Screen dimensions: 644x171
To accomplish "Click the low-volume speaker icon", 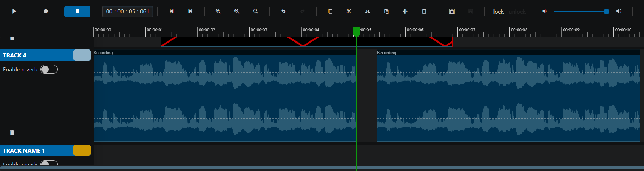I will 545,11.
